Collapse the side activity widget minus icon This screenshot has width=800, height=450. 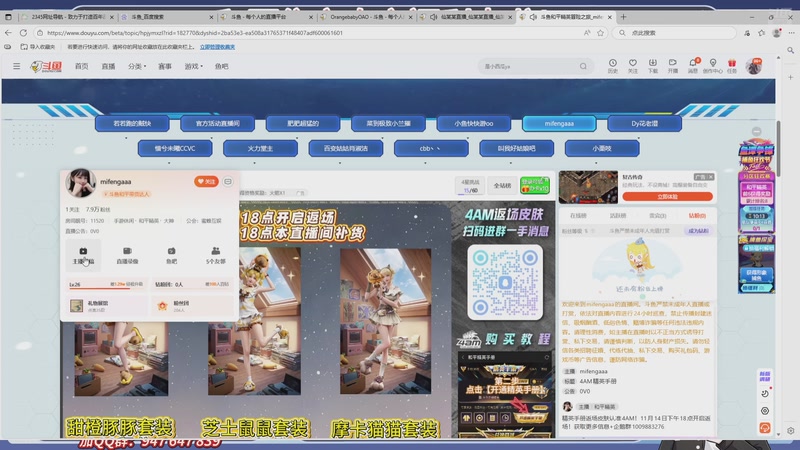tap(757, 132)
